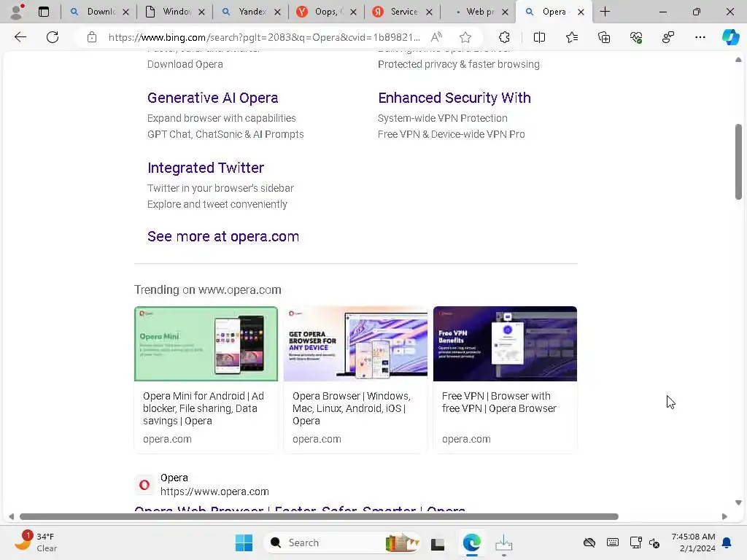Image resolution: width=747 pixels, height=560 pixels.
Task: Open the tab actions menu icon
Action: [44, 12]
